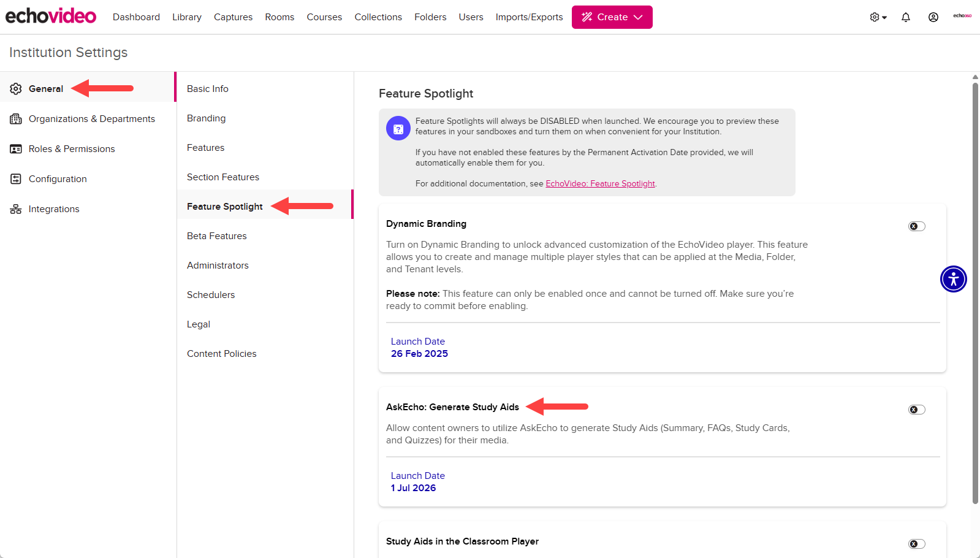Click the Roles & Permissions ID card icon
Viewport: 980px width, 558px height.
pyautogui.click(x=16, y=149)
